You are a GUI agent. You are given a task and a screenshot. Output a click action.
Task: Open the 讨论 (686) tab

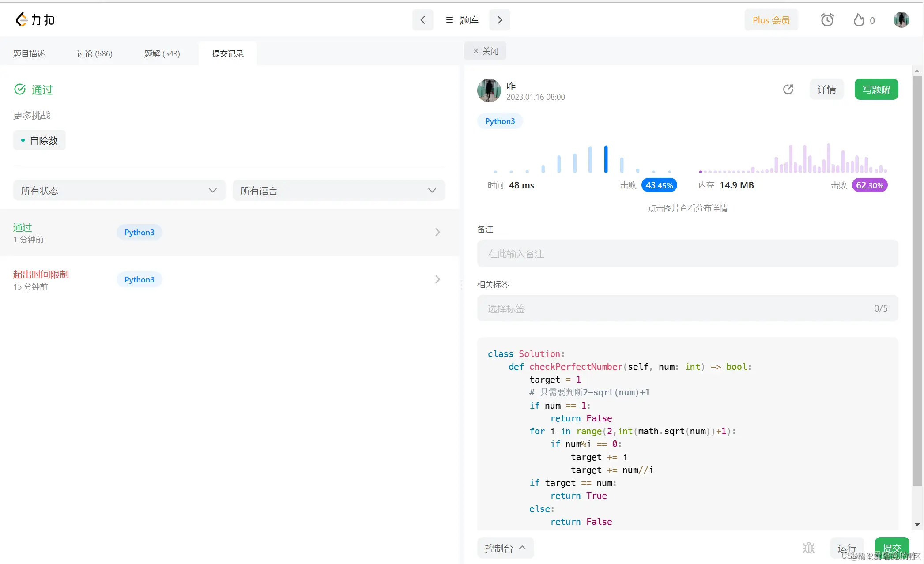point(94,54)
